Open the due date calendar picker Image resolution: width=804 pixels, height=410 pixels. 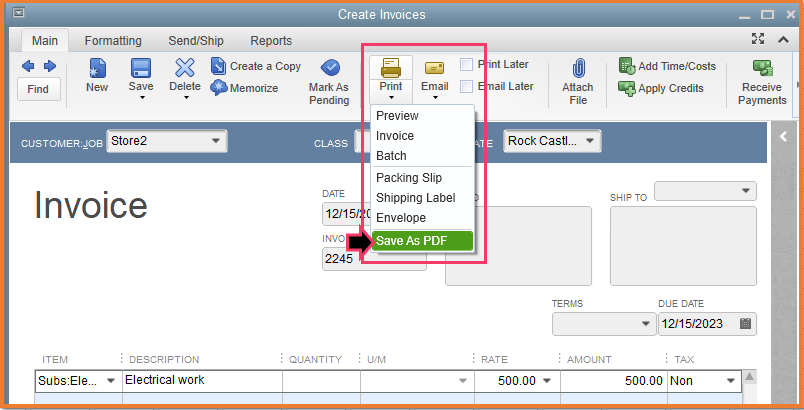pos(746,323)
